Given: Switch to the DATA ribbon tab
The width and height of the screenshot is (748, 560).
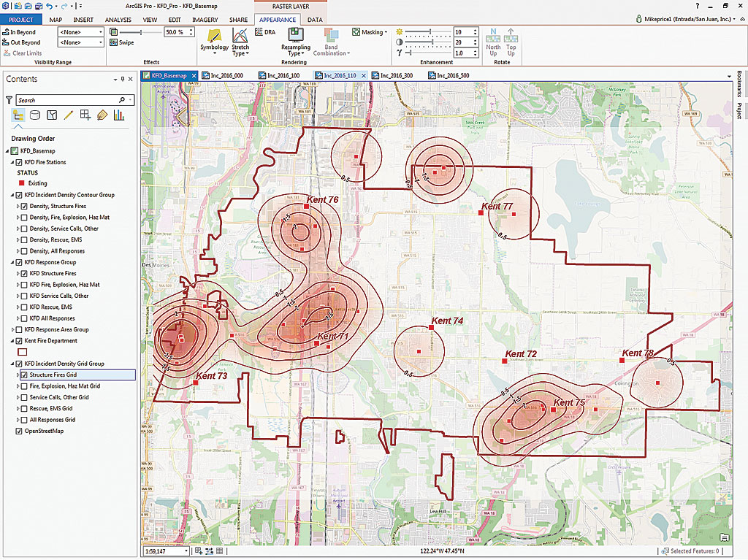Looking at the screenshot, I should click(x=315, y=20).
